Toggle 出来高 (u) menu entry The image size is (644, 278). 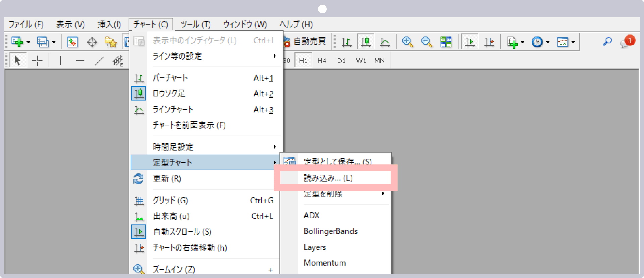(205, 216)
